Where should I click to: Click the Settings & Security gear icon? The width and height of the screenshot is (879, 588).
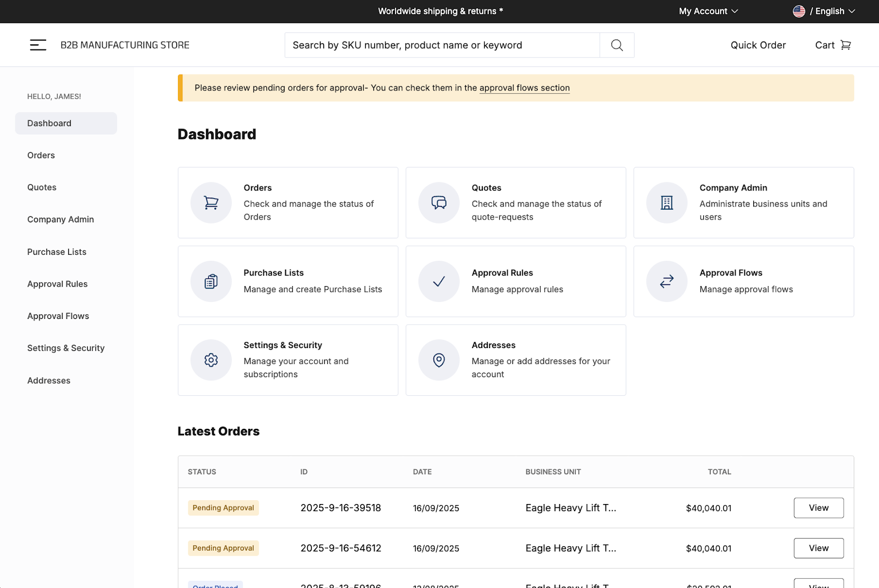pos(211,360)
